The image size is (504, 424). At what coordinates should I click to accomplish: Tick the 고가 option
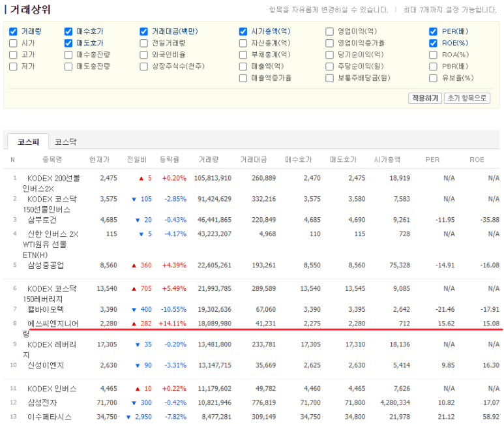(13, 55)
